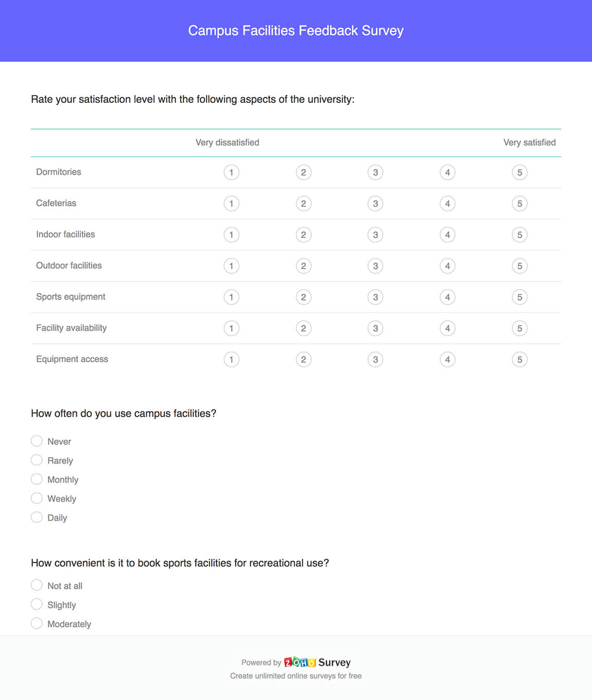Select rating 1 for Facility availability
Viewport: 592px width, 700px height.
point(231,328)
